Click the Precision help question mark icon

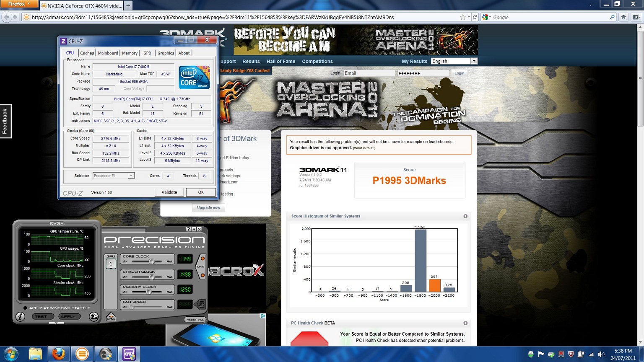coord(188,229)
